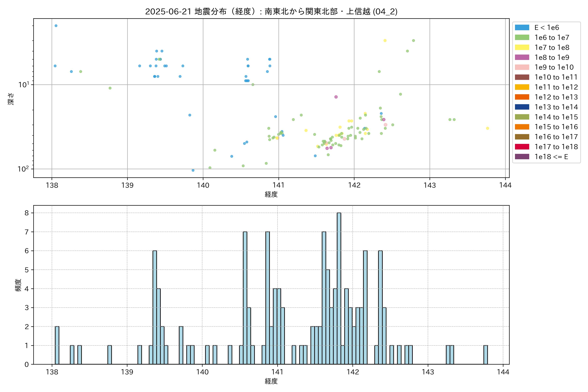Screen dimensions: 588x392
Task: Click the yellow scatter point near longitude 143.8
Action: click(x=487, y=128)
